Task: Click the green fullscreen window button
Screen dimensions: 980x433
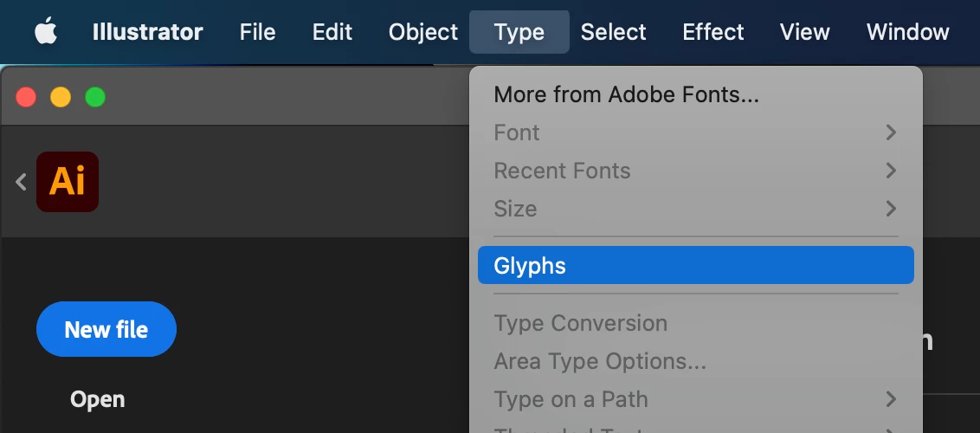Action: click(x=95, y=98)
